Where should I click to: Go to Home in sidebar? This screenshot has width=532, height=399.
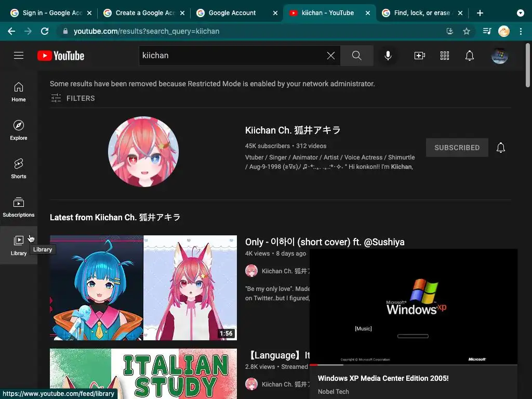pyautogui.click(x=19, y=92)
